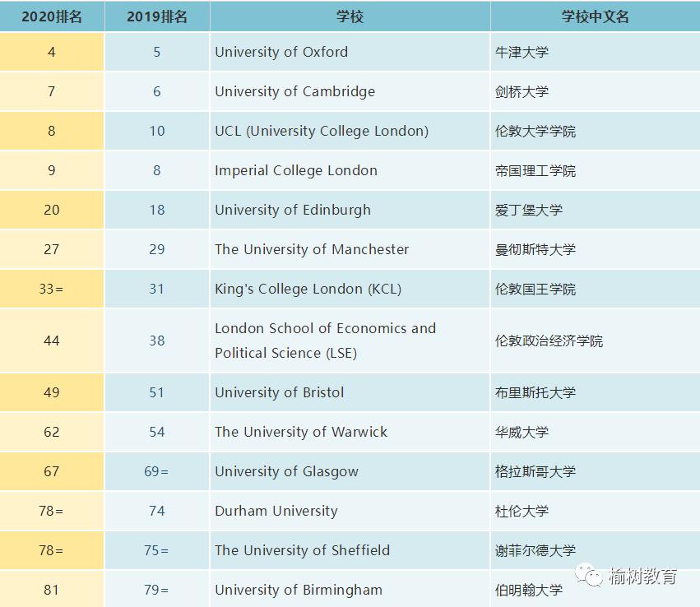
Task: Click 2020 rank 81 for Birmingham
Action: tap(52, 589)
